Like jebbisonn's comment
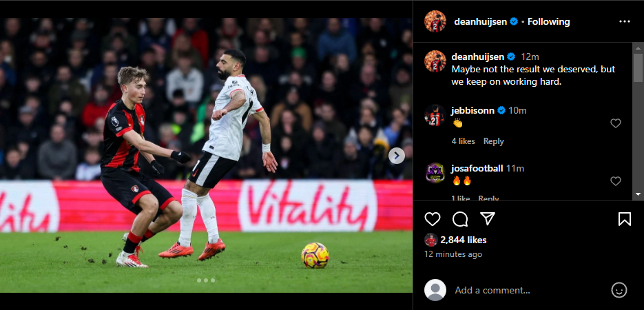This screenshot has width=644, height=310. (615, 123)
